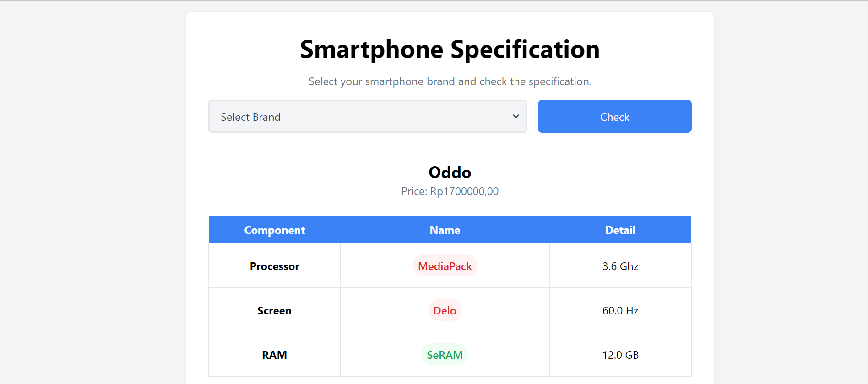The width and height of the screenshot is (868, 384).
Task: Click the 12.0 GB detail cell
Action: click(620, 355)
